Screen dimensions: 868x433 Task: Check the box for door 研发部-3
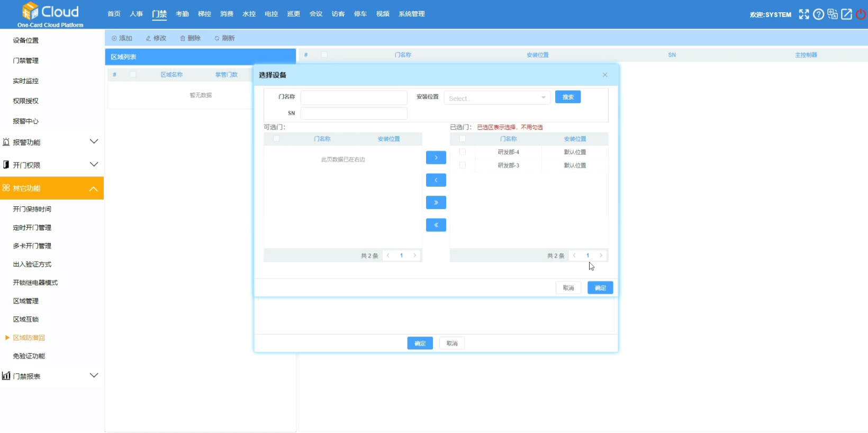[463, 165]
